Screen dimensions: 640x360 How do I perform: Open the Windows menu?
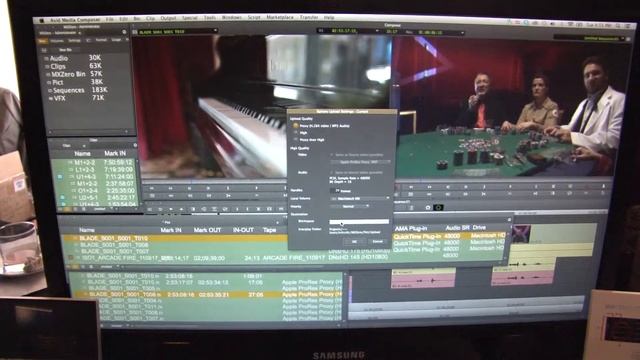click(232, 18)
